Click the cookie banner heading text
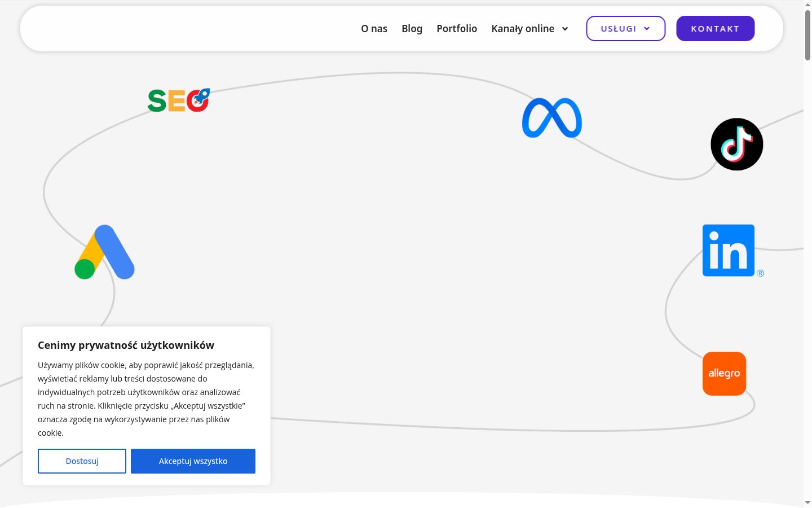The image size is (812, 508). 126,345
